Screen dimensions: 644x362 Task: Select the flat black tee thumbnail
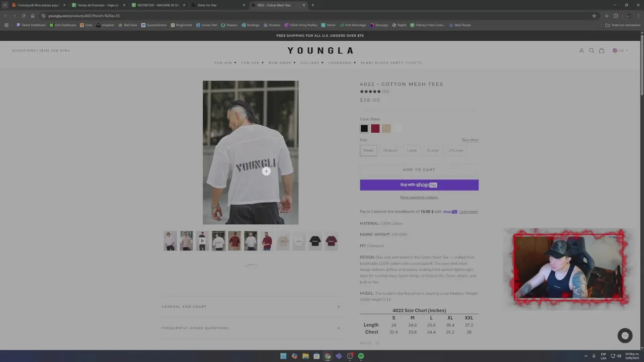pyautogui.click(x=315, y=241)
